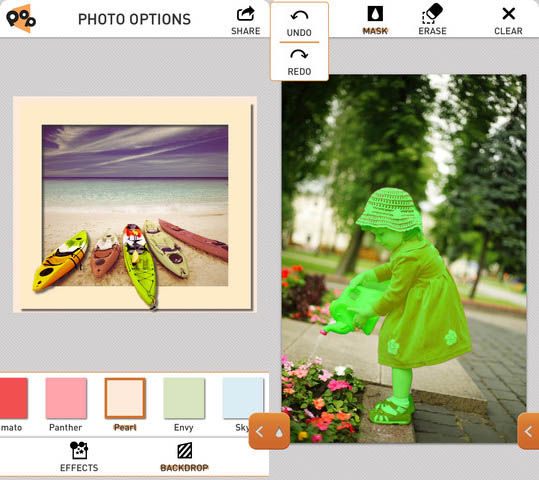Click the app logo icon
The height and width of the screenshot is (480, 539).
click(x=21, y=18)
